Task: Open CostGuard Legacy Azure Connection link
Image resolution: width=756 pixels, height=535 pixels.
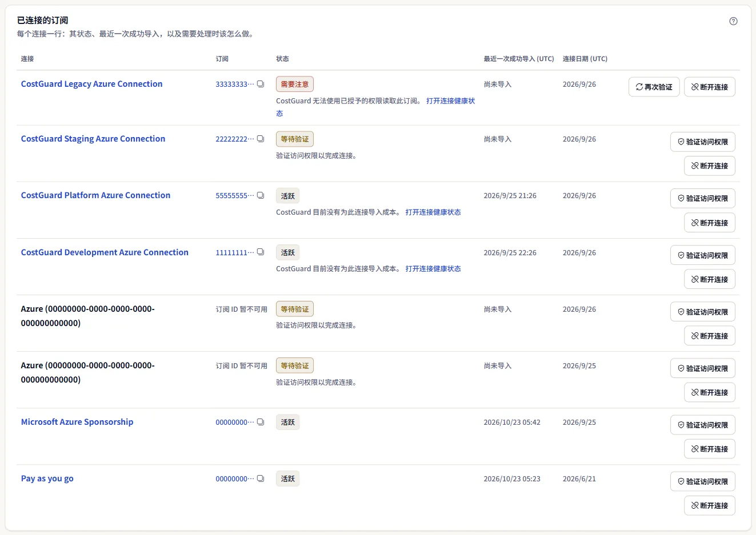Action: point(91,84)
